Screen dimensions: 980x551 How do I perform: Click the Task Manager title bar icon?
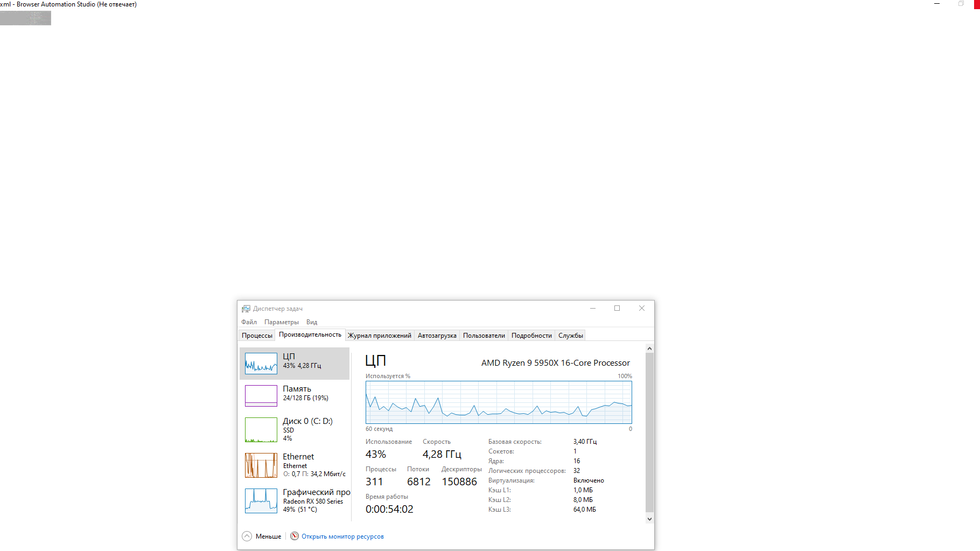(246, 309)
